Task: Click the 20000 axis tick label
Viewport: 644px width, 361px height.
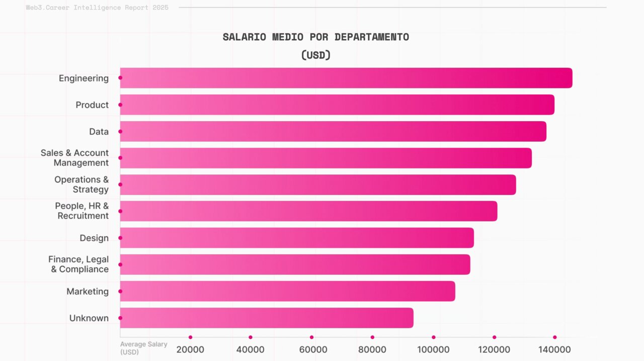Action: point(190,349)
